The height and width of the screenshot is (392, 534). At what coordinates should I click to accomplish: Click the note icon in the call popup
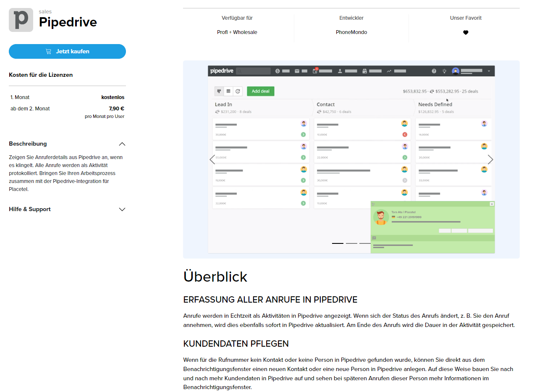click(374, 238)
